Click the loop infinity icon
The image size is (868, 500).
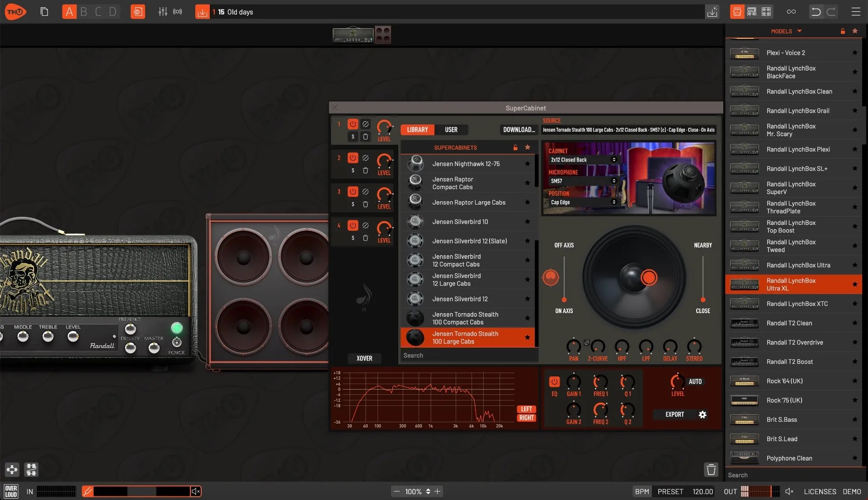coord(791,12)
